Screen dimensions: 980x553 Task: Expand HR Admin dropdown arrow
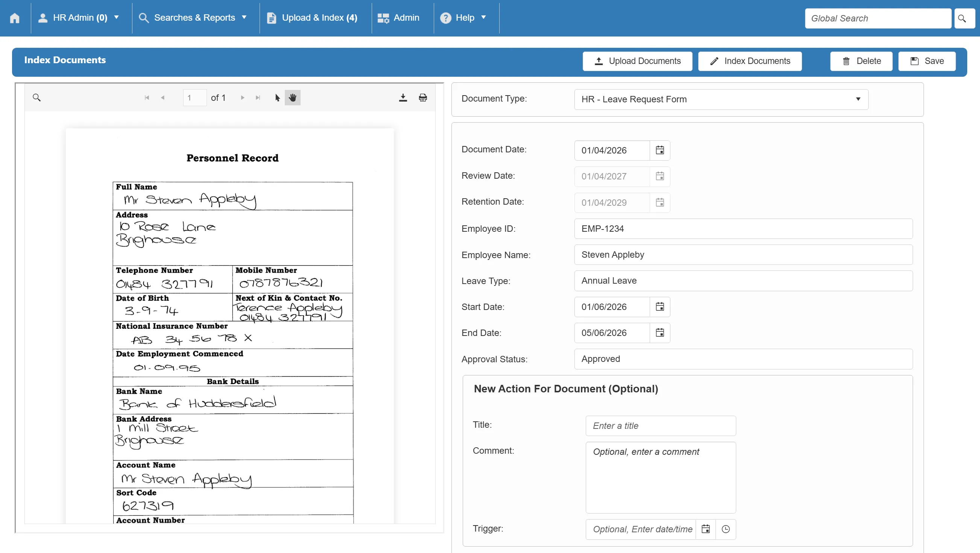(117, 17)
